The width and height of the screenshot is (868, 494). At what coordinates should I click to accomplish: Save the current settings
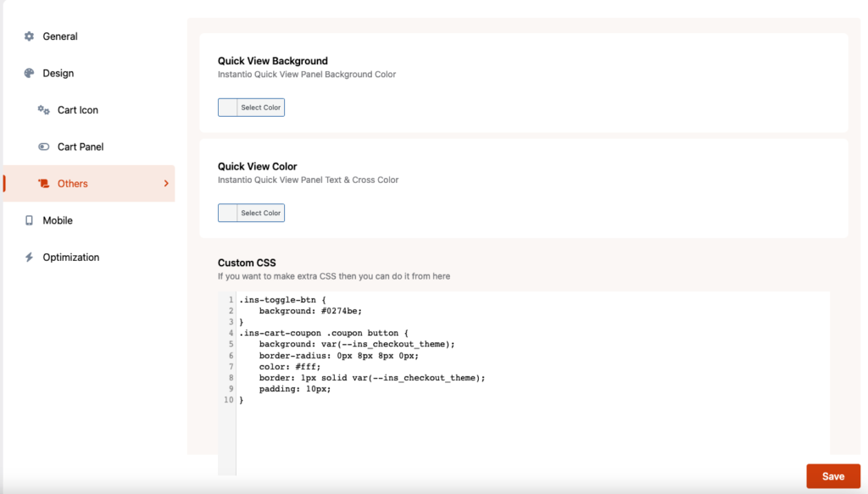833,476
